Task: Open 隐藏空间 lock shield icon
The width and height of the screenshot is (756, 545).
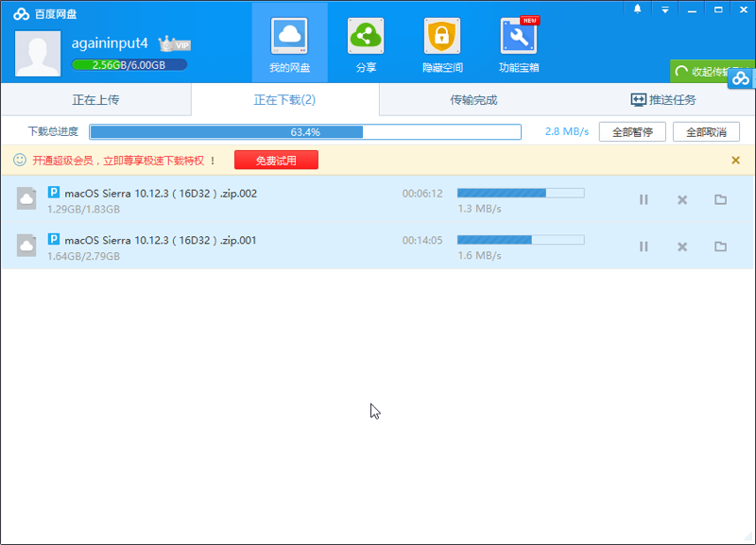Action: pyautogui.click(x=442, y=36)
